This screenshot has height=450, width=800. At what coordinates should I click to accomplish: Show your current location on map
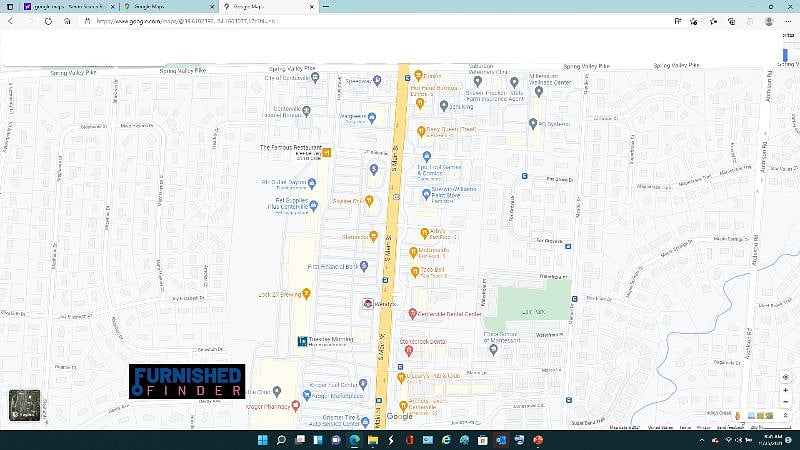coord(785,377)
